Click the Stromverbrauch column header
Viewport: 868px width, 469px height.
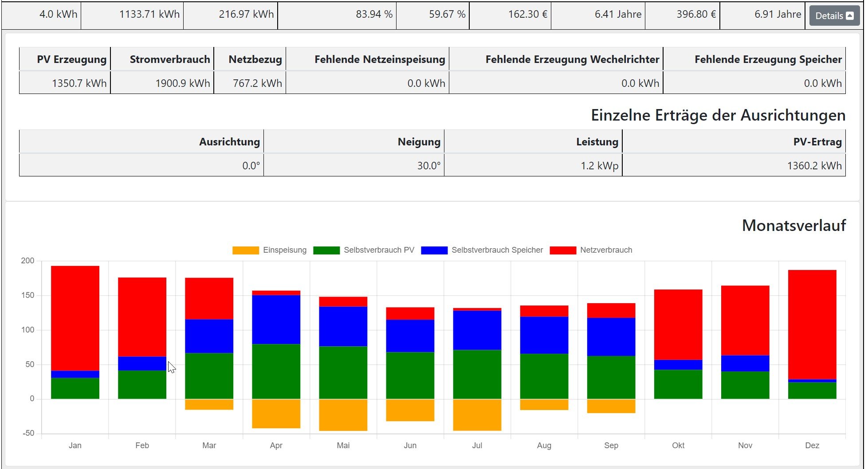coord(169,59)
